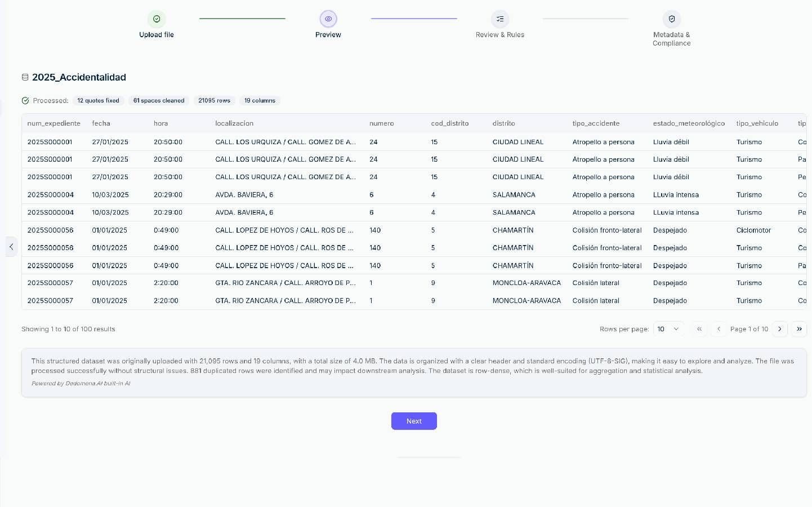Click the Next button
812x507 pixels.
pos(414,421)
